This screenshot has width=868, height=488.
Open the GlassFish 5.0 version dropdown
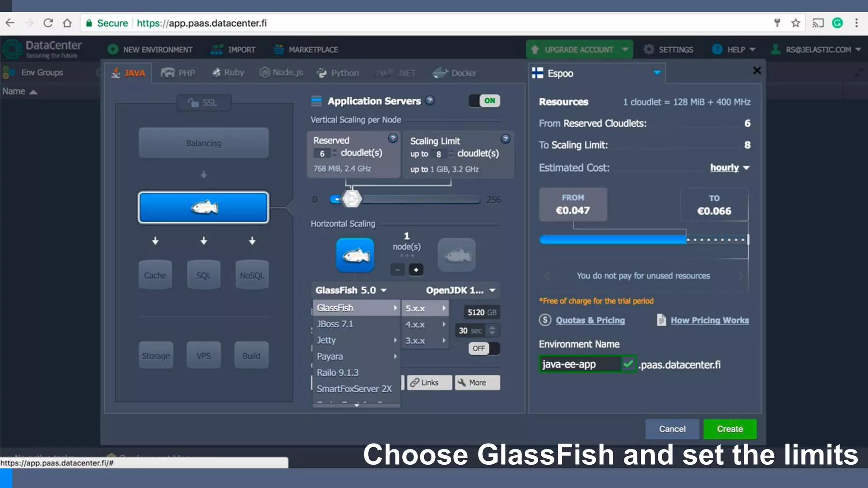tap(351, 290)
